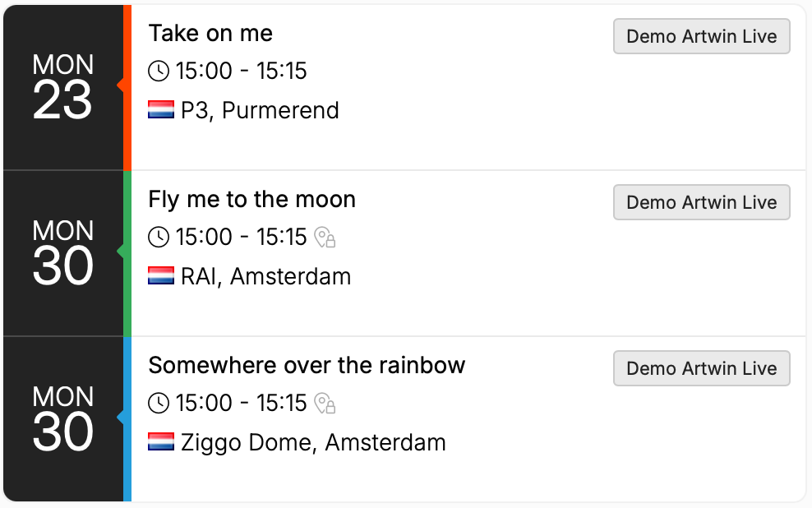Click the MON 23 date block

63,87
